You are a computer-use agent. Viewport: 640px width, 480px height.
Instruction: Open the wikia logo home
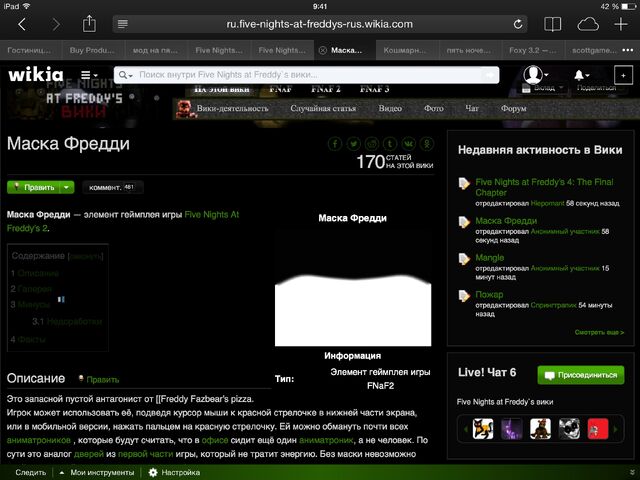tap(36, 74)
